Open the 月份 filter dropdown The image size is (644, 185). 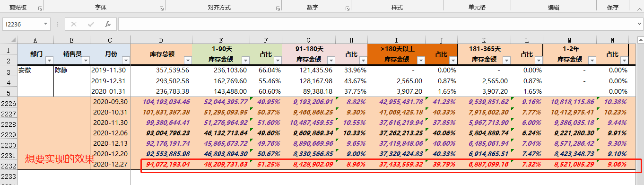click(x=125, y=60)
